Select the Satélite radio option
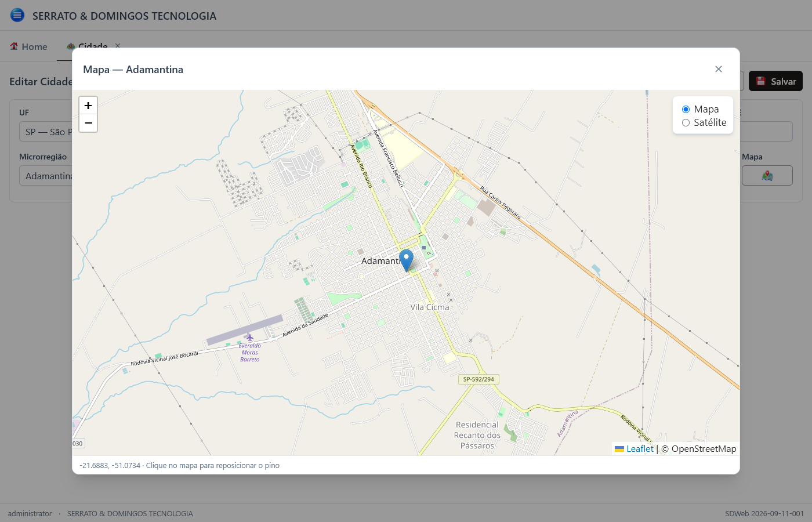This screenshot has width=812, height=522. (686, 122)
